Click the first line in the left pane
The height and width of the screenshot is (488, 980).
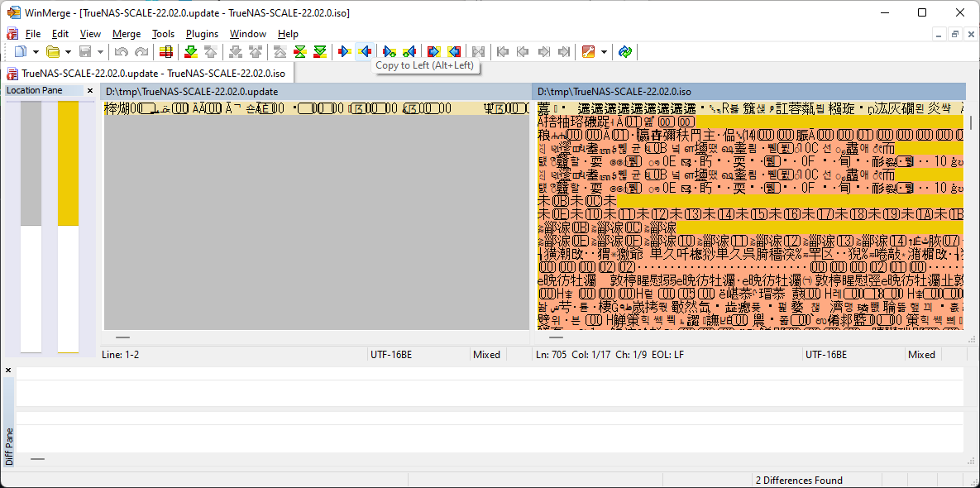[x=316, y=108]
